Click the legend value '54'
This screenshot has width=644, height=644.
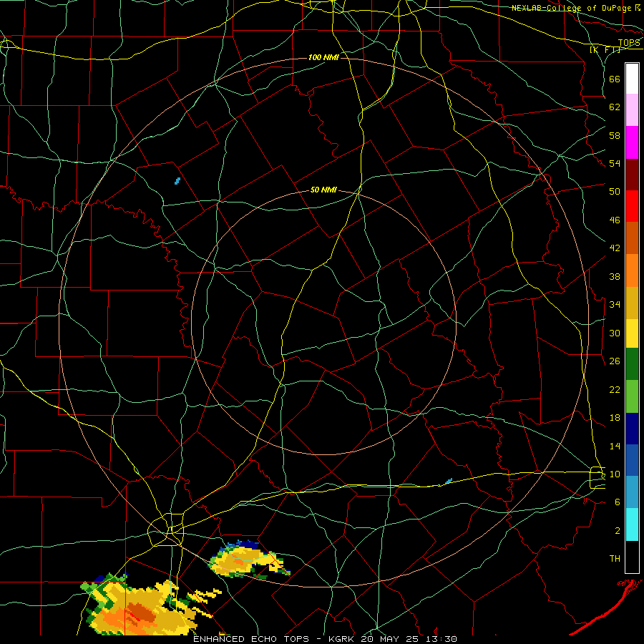point(615,163)
